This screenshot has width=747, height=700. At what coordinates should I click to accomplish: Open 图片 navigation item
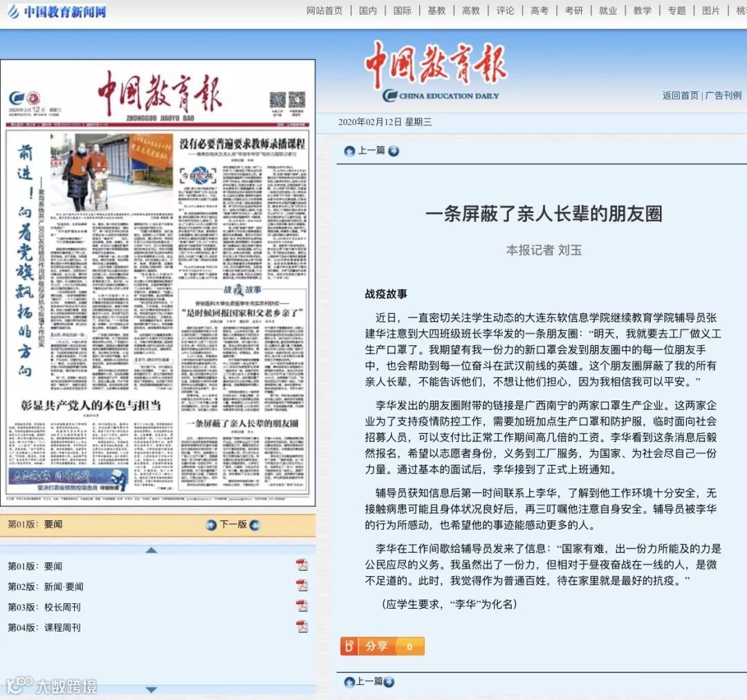pyautogui.click(x=711, y=10)
